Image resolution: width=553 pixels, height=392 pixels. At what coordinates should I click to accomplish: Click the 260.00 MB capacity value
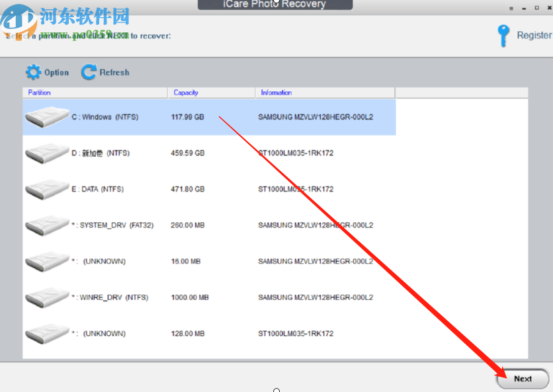pos(188,225)
